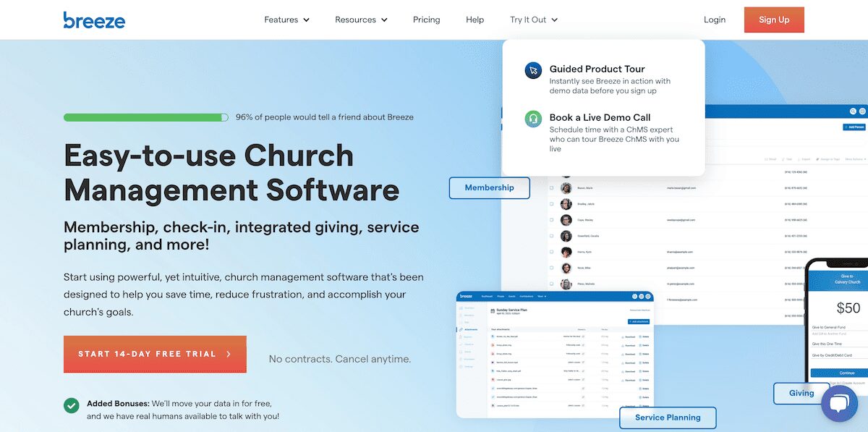Click Wesley Cope's avatar in the member list
The image size is (868, 432).
[x=566, y=220]
